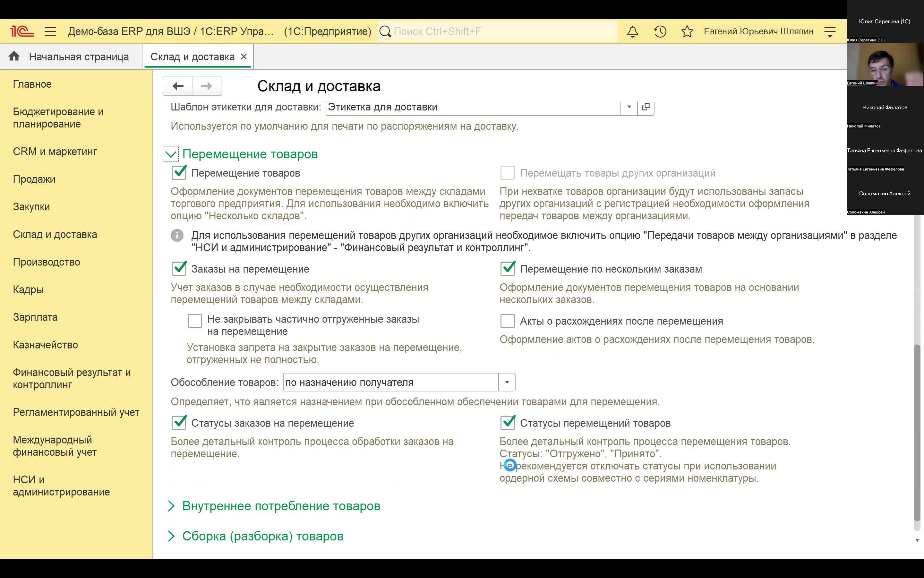Viewport: 924px width, 578px height.
Task: Toggle Заказы на перемещение checkbox
Action: tap(179, 269)
